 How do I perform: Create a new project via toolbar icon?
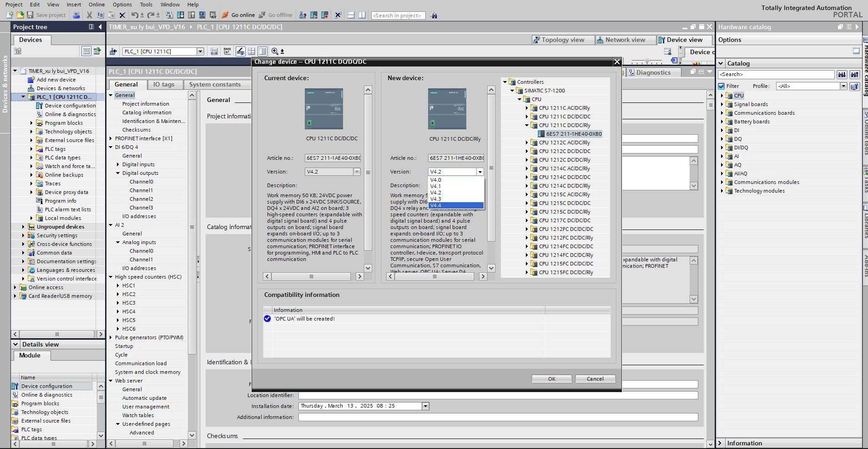(10, 15)
